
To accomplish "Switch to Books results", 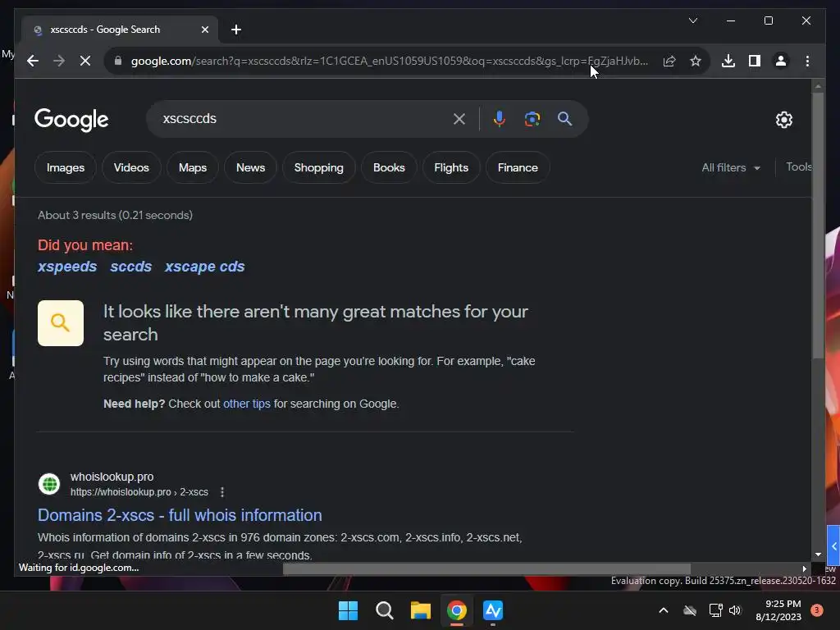I will tap(389, 167).
